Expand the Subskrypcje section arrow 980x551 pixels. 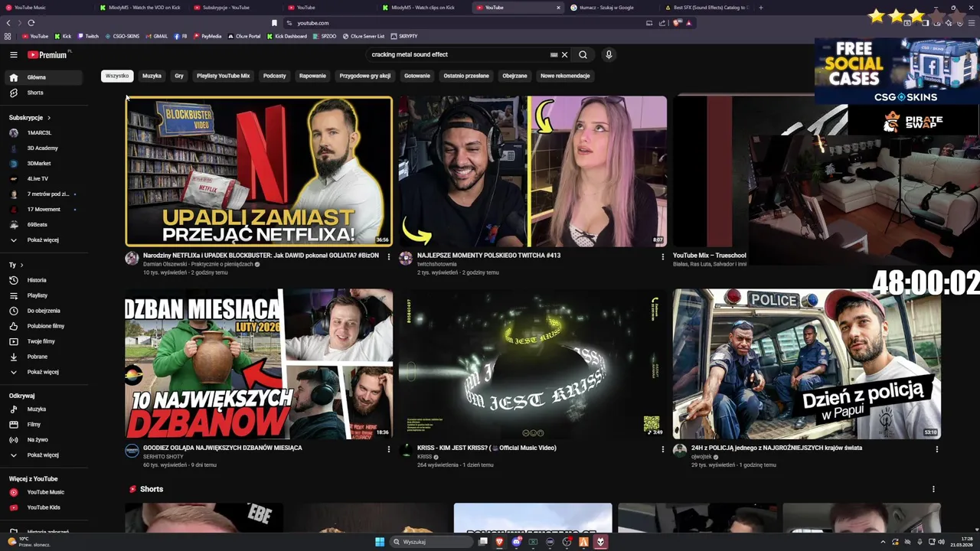(49, 118)
